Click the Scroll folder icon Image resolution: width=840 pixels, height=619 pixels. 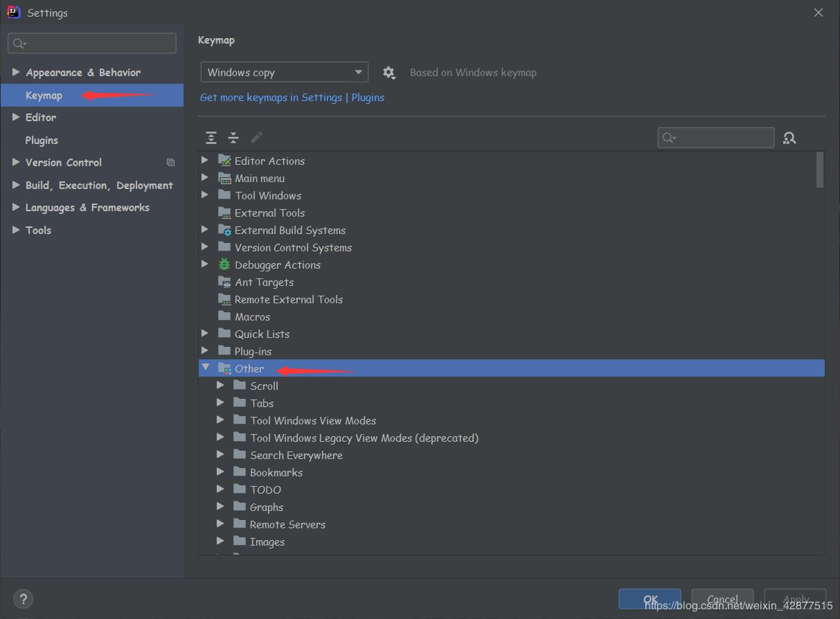click(x=240, y=386)
